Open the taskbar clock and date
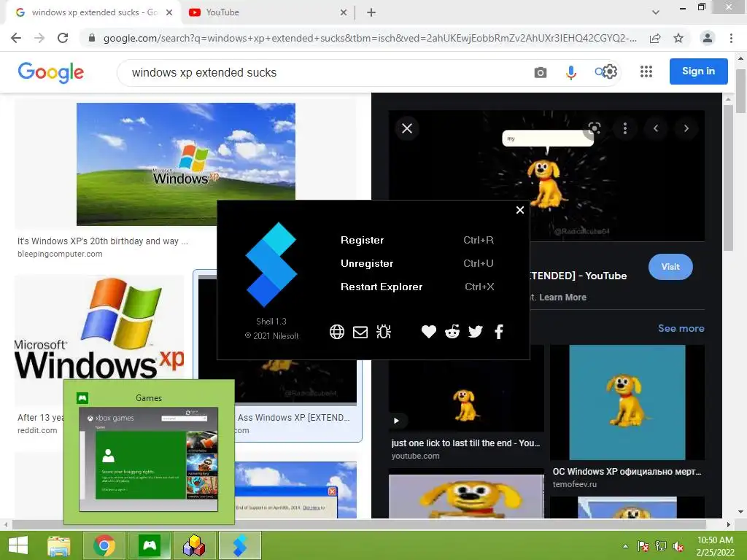This screenshot has height=560, width=747. [715, 546]
